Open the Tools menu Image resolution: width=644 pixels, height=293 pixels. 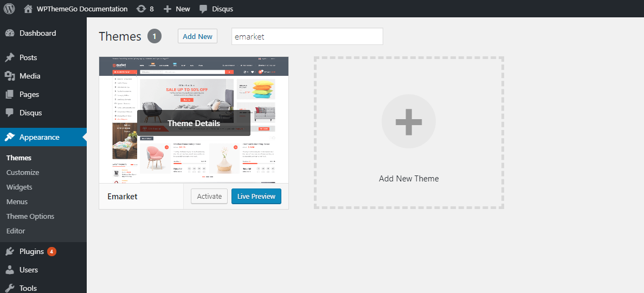[x=28, y=288]
